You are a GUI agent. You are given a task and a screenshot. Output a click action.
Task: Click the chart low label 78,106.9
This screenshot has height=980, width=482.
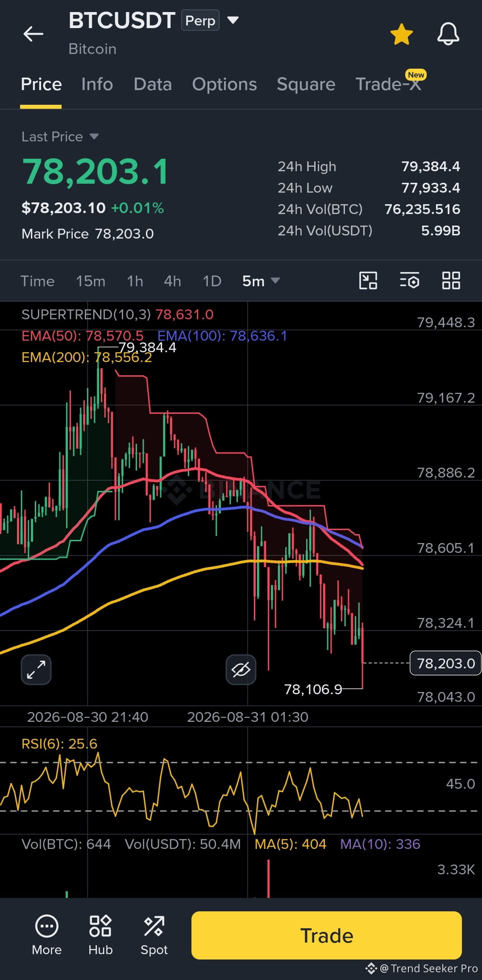coord(313,689)
